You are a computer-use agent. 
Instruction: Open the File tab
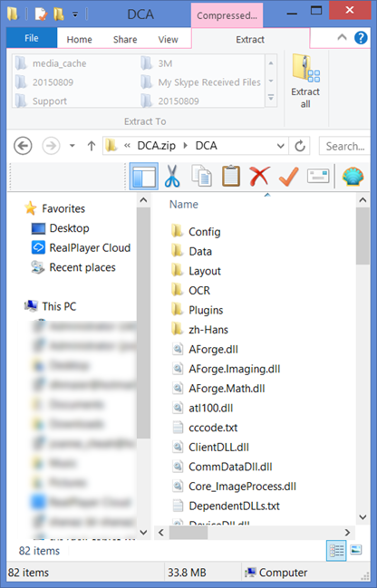pos(32,38)
